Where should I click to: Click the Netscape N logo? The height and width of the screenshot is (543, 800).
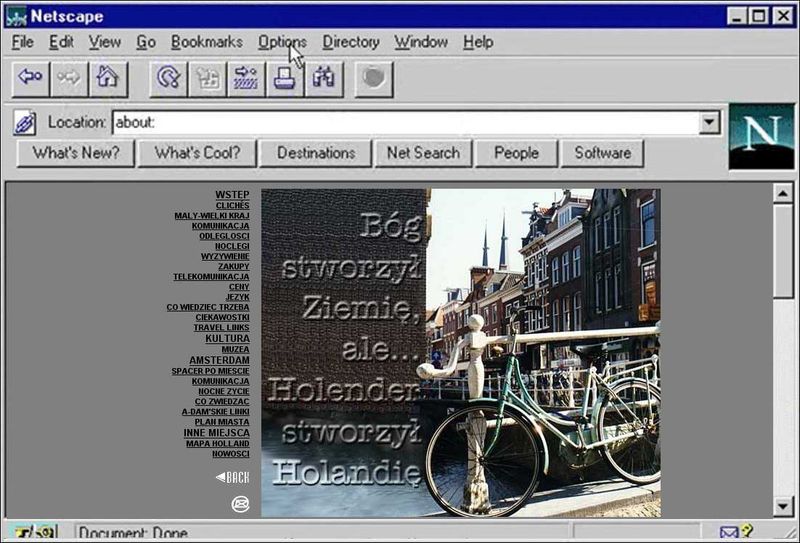point(761,136)
